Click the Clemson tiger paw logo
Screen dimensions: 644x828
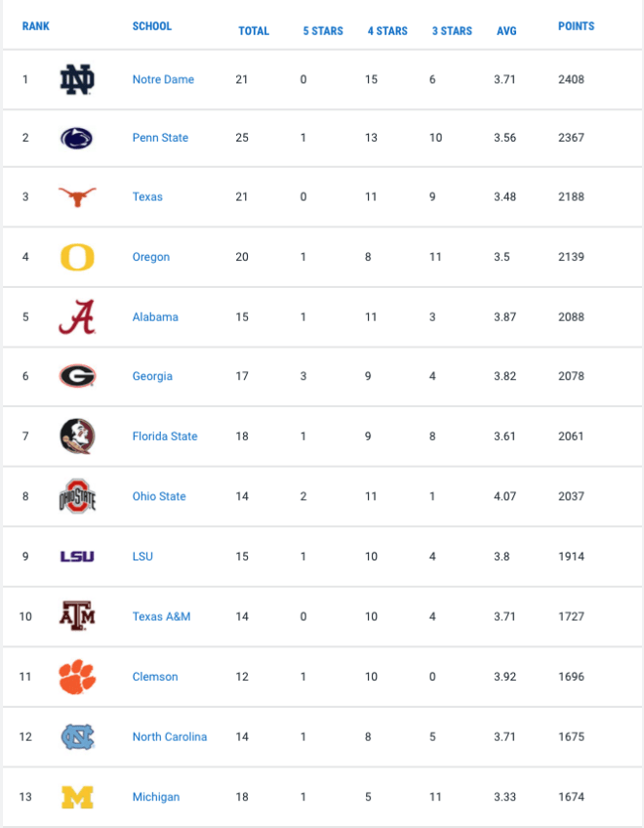pos(77,677)
